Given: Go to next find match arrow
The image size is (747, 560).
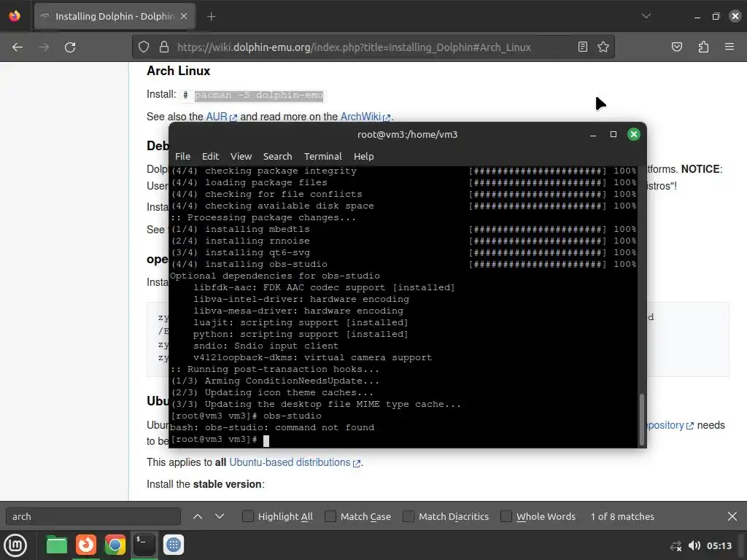Looking at the screenshot, I should pyautogui.click(x=219, y=516).
